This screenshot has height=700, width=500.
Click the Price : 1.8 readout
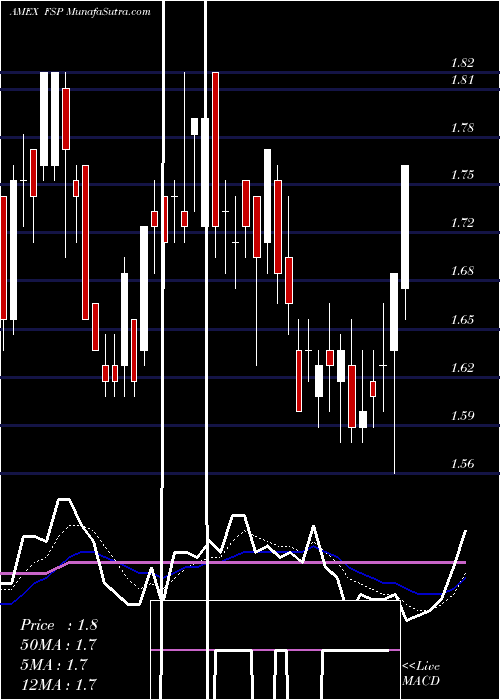click(x=58, y=625)
